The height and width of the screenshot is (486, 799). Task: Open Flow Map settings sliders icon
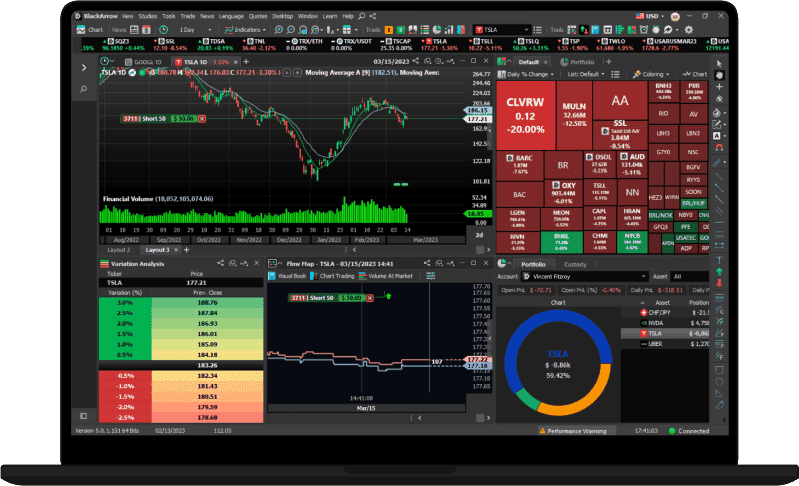[x=431, y=276]
